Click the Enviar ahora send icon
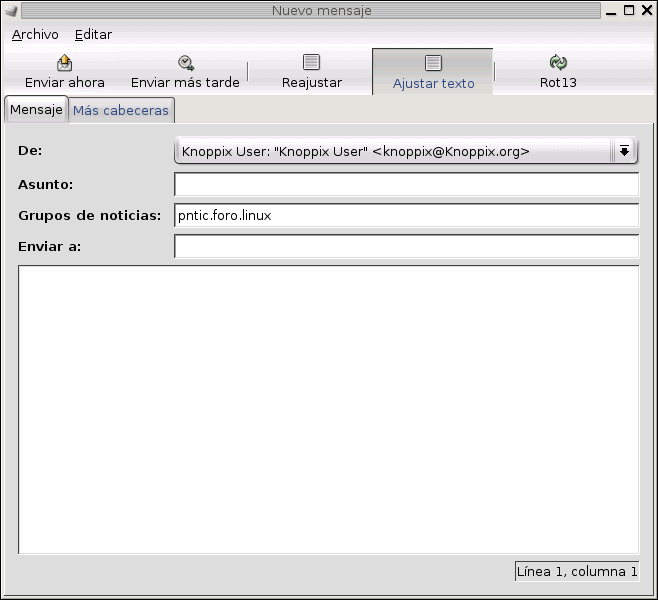Image resolution: width=658 pixels, height=600 pixels. [x=65, y=63]
